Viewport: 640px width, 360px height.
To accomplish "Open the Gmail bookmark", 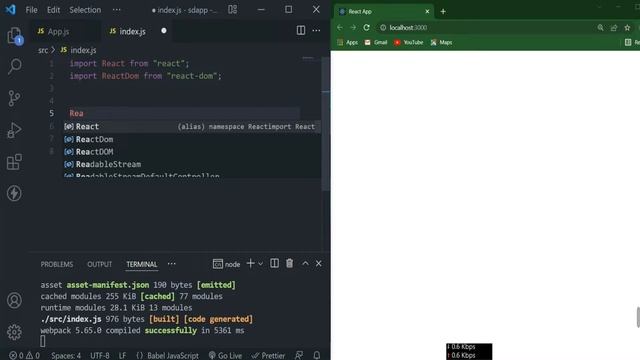I will point(376,42).
